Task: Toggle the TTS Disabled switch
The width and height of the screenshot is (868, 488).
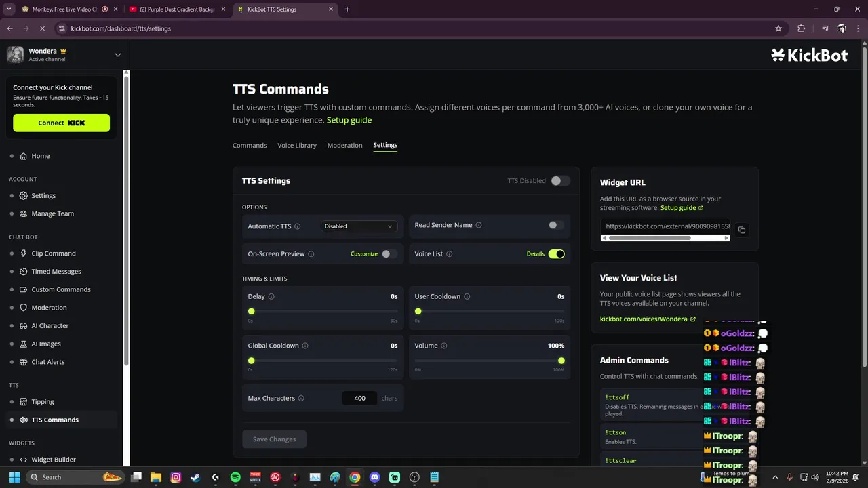Action: pyautogui.click(x=560, y=181)
